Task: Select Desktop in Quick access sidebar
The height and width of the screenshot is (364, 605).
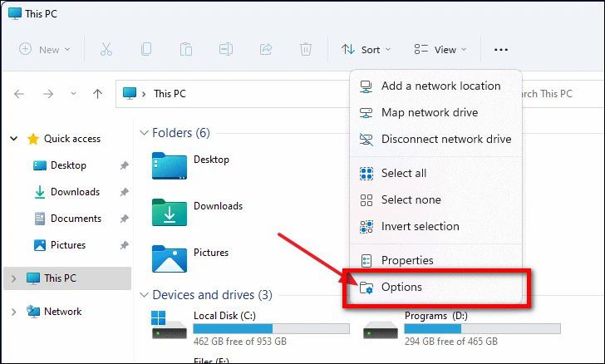Action: pyautogui.click(x=68, y=165)
